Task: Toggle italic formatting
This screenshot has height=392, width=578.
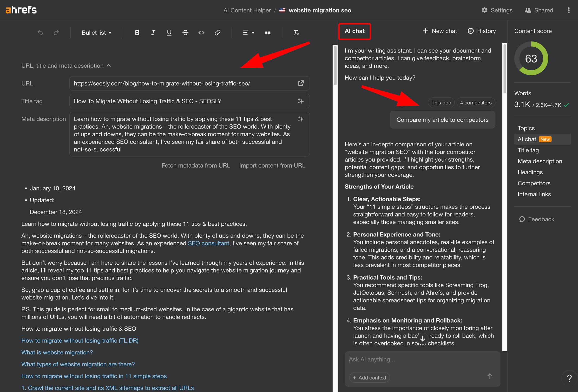Action: (153, 33)
